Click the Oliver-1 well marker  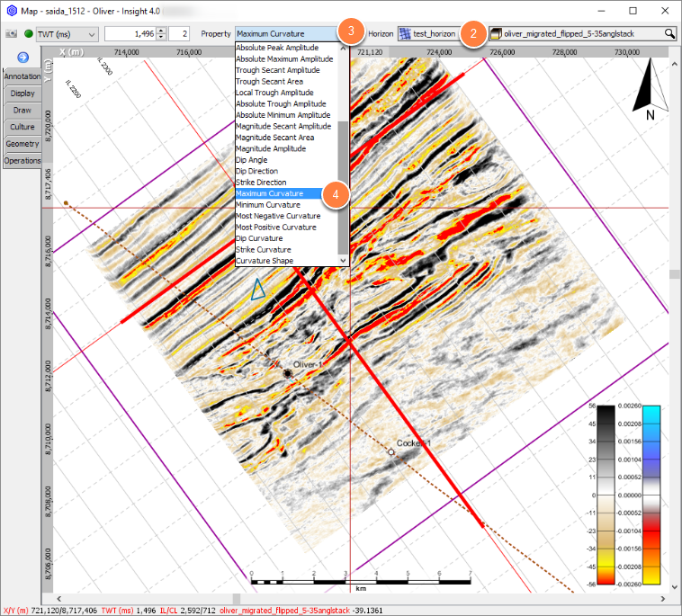[288, 373]
